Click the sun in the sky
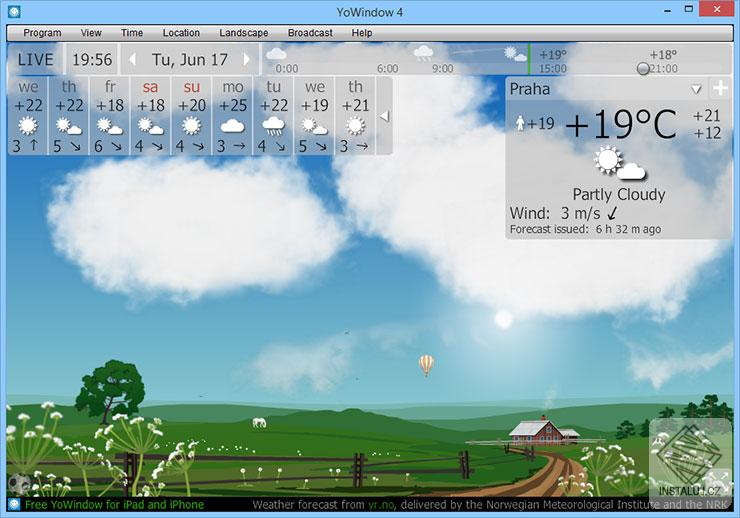740x518 pixels. point(504,319)
